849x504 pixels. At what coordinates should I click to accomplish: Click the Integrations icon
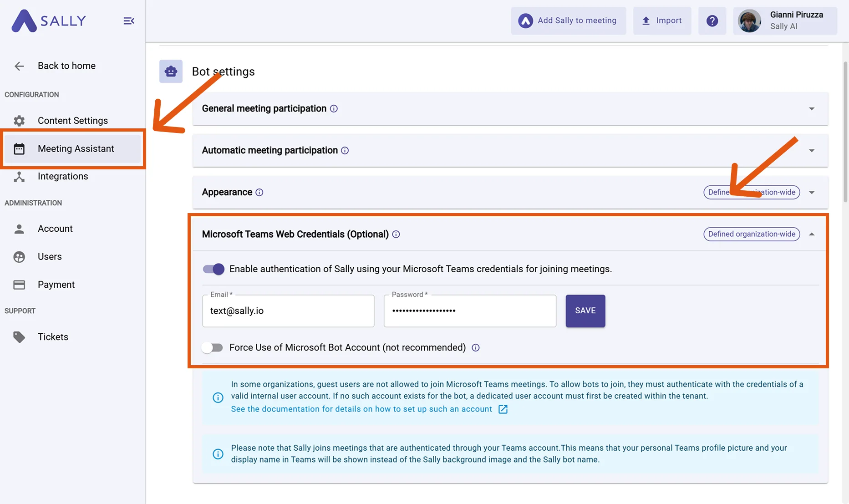point(19,177)
